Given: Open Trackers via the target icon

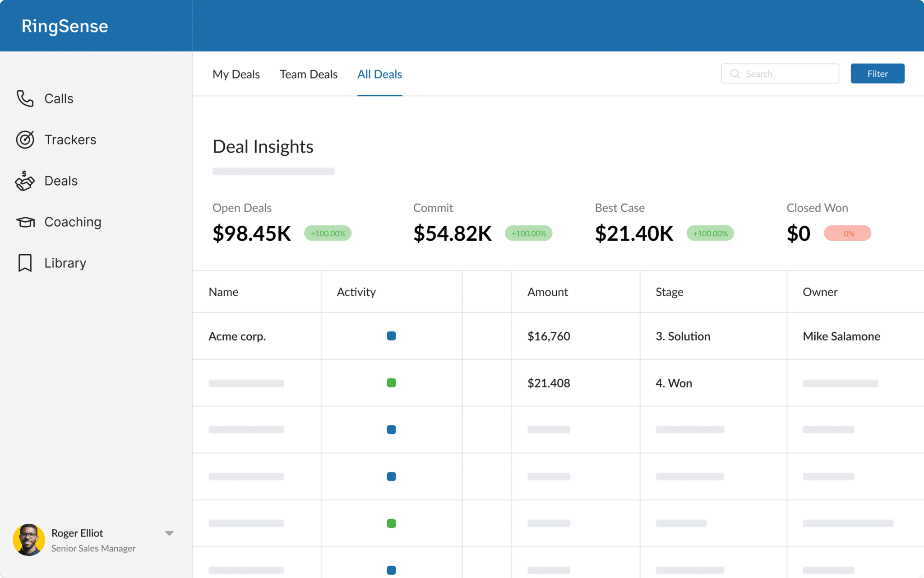Looking at the screenshot, I should coord(25,140).
